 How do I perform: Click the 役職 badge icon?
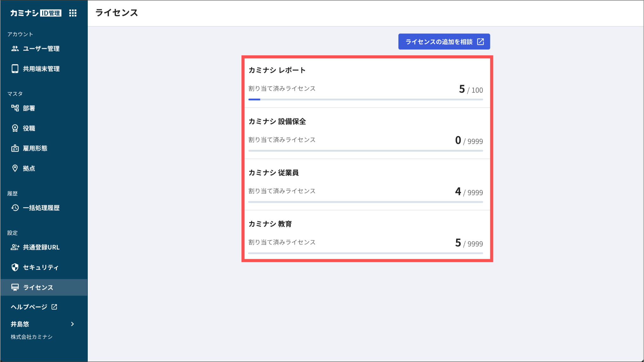tap(15, 128)
